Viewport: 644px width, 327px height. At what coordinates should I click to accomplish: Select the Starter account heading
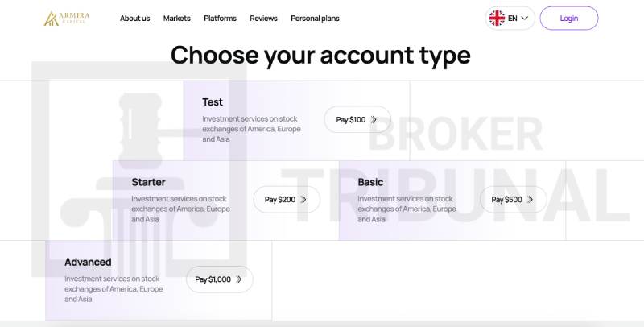pos(148,182)
